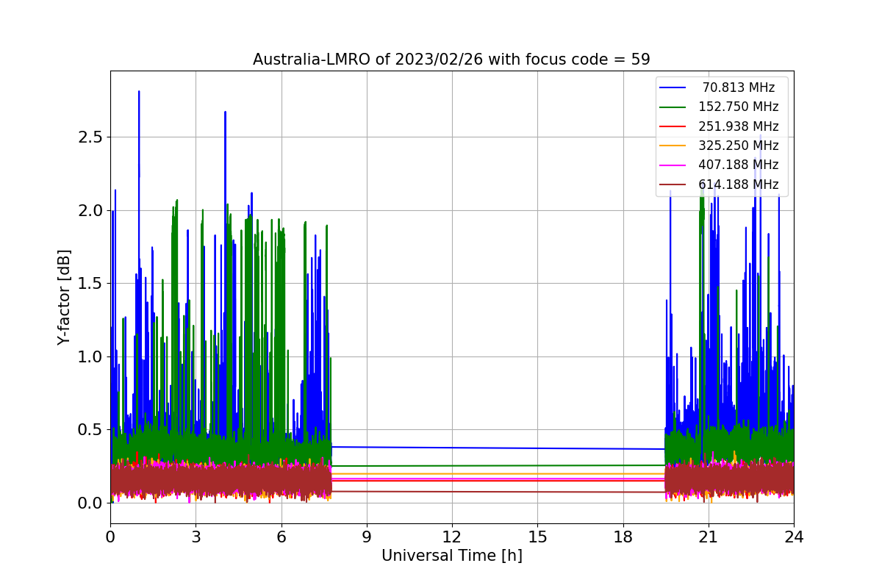The width and height of the screenshot is (882, 588).
Task: Click the x-axis tick label '21'
Action: pos(709,537)
